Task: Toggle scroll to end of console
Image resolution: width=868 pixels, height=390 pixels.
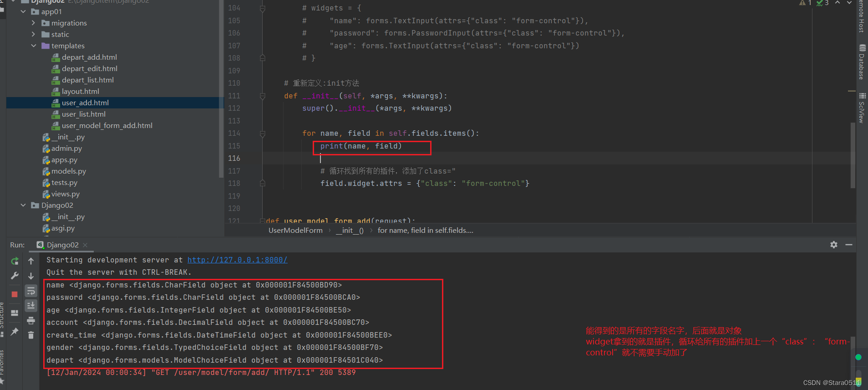Action: 31,305
